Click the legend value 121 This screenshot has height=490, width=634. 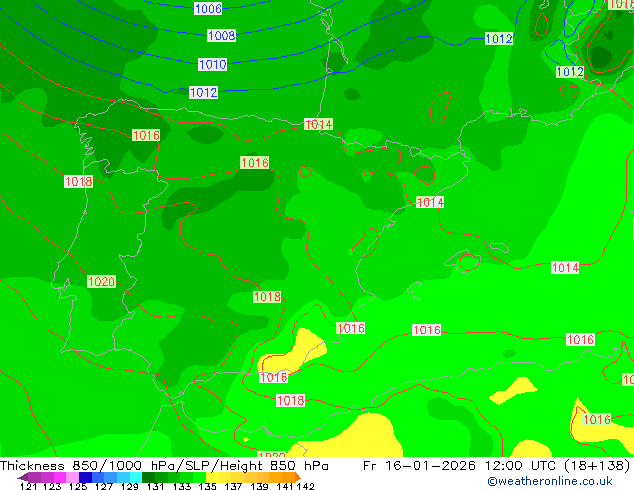pyautogui.click(x=29, y=486)
